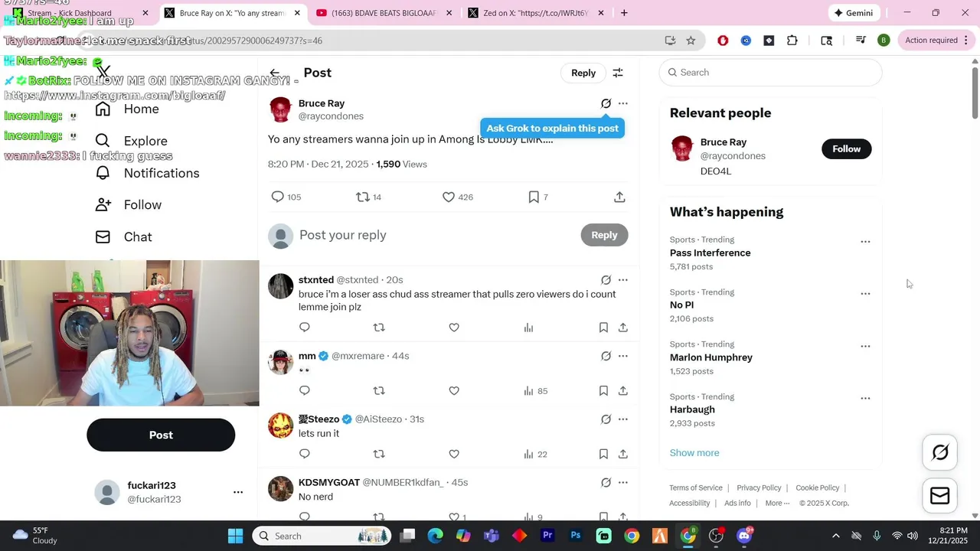Open more options on mm's reply
Viewport: 980px width, 551px height.
point(623,356)
